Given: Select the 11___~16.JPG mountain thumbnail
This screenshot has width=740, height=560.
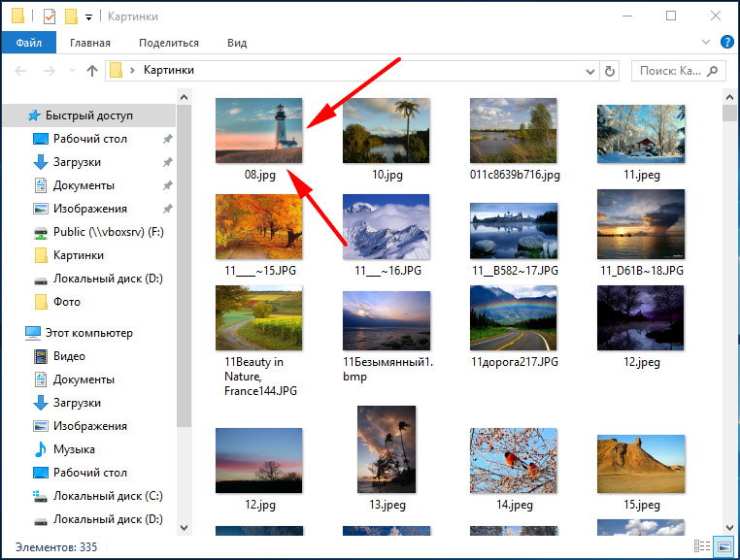Looking at the screenshot, I should pyautogui.click(x=387, y=226).
